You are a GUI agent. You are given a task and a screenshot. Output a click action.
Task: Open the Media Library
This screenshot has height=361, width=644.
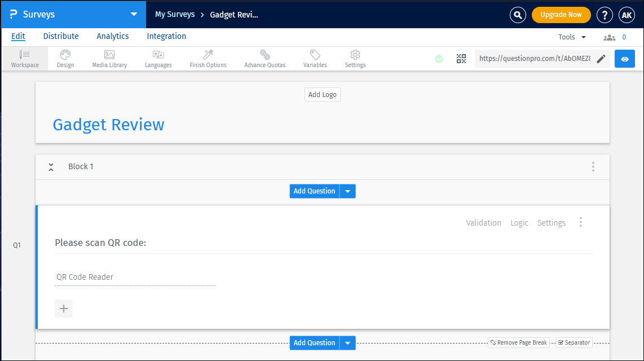[109, 59]
